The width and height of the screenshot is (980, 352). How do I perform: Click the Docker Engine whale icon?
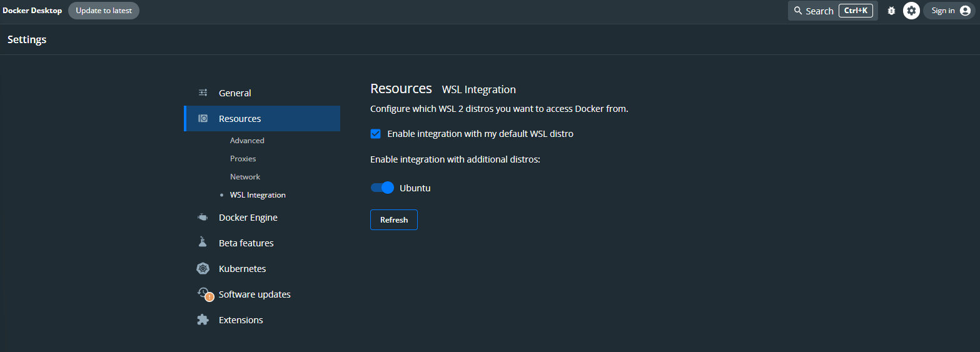203,218
